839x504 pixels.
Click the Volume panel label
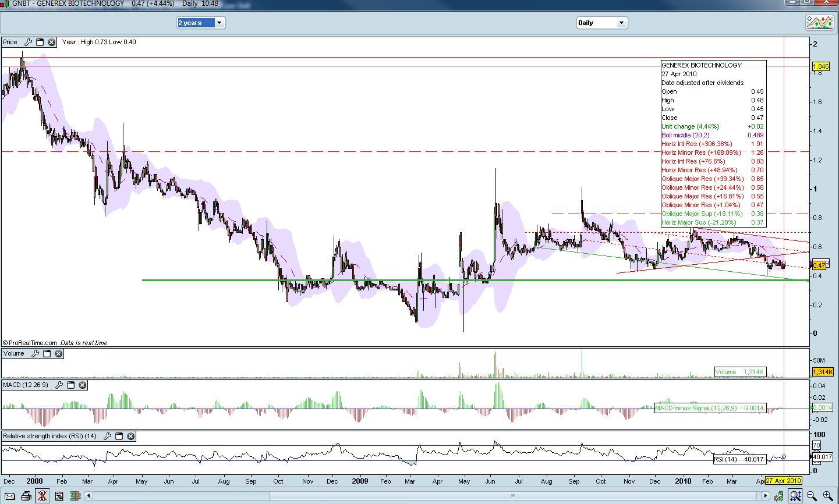coord(14,353)
